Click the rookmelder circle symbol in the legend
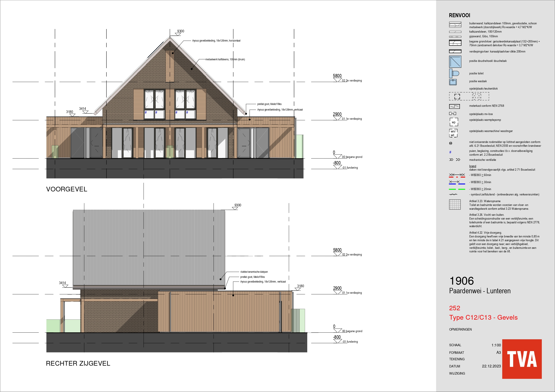555x392 pixels. (x=451, y=143)
